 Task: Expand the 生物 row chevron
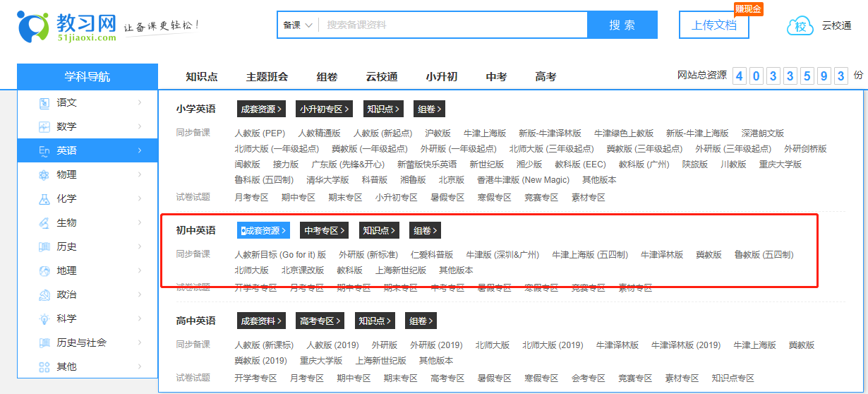coord(140,223)
